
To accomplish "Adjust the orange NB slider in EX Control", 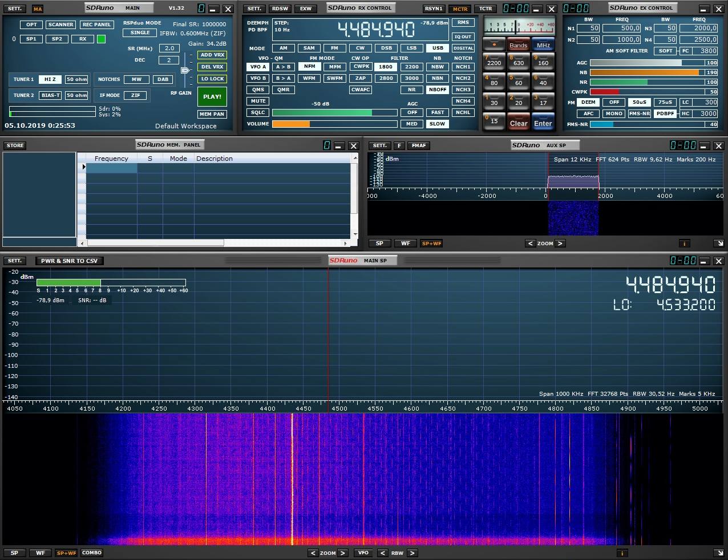I will [653, 72].
